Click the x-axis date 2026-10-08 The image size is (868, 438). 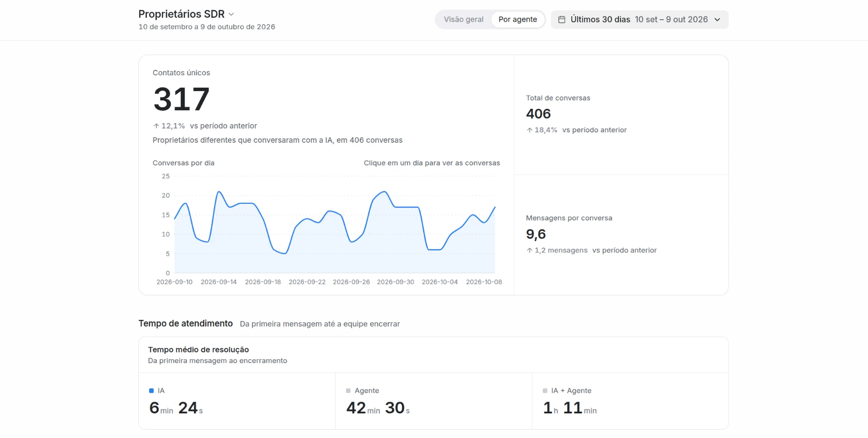click(x=484, y=282)
